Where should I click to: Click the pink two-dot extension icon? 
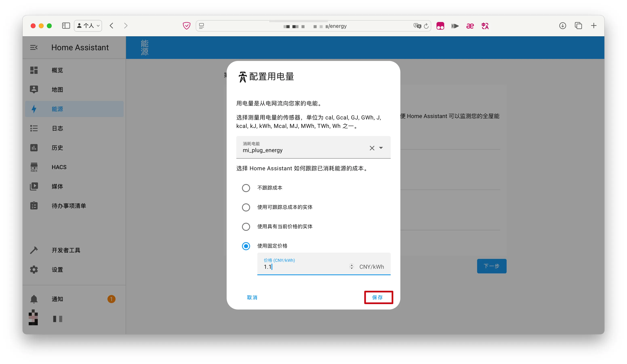pyautogui.click(x=440, y=26)
